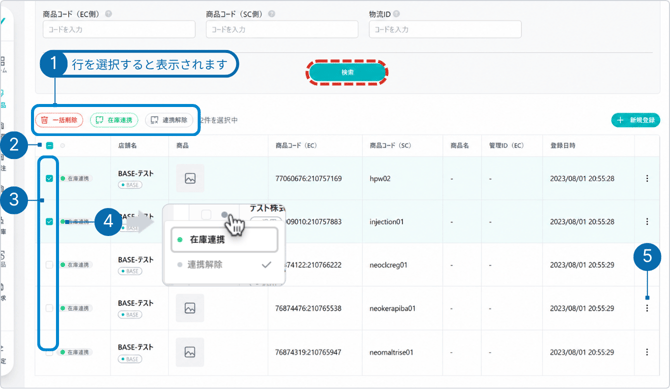Click the 一括削除 bulk delete button

point(59,120)
